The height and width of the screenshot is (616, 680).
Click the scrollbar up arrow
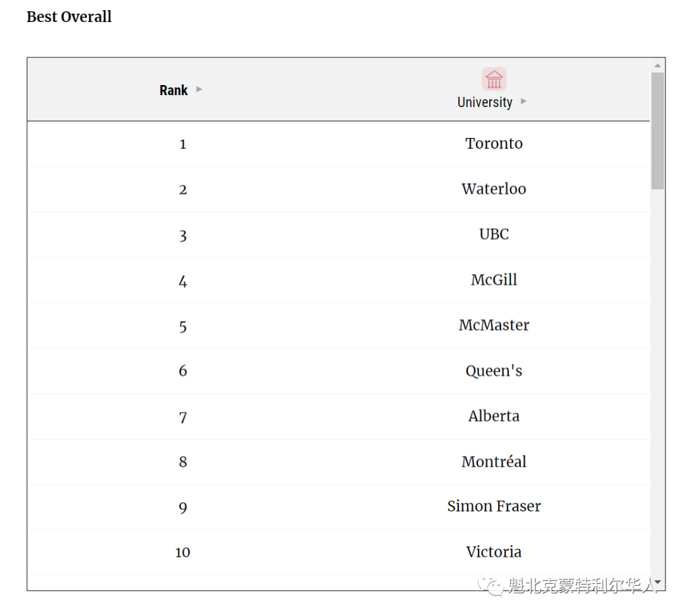(x=657, y=66)
